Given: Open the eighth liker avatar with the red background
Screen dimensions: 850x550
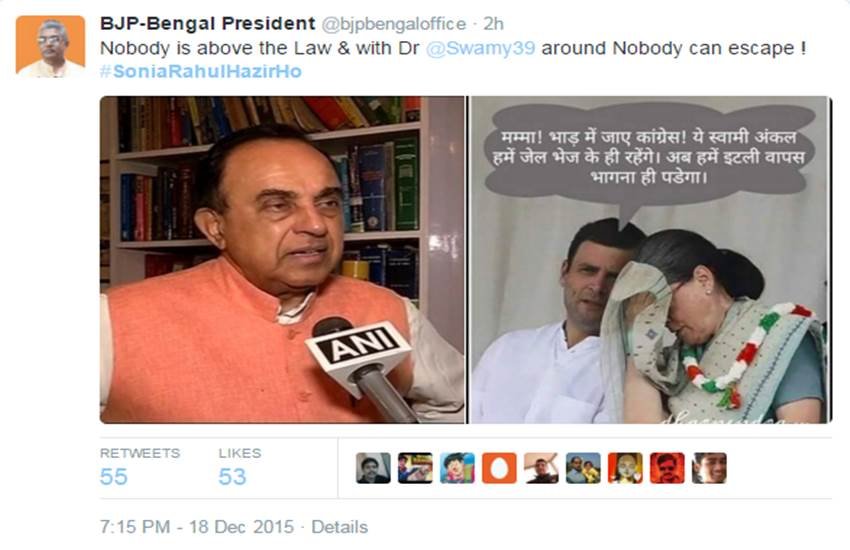Looking at the screenshot, I should coord(667,468).
